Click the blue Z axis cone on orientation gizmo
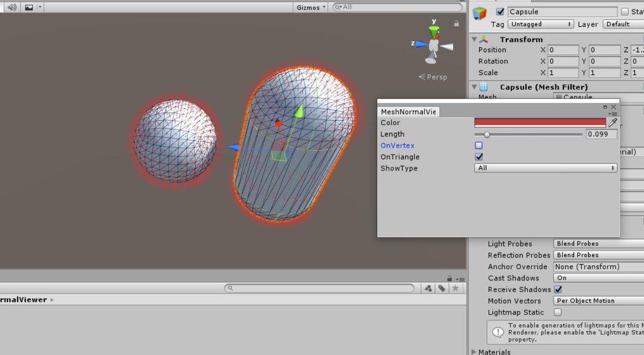The image size is (644, 355). (420, 43)
